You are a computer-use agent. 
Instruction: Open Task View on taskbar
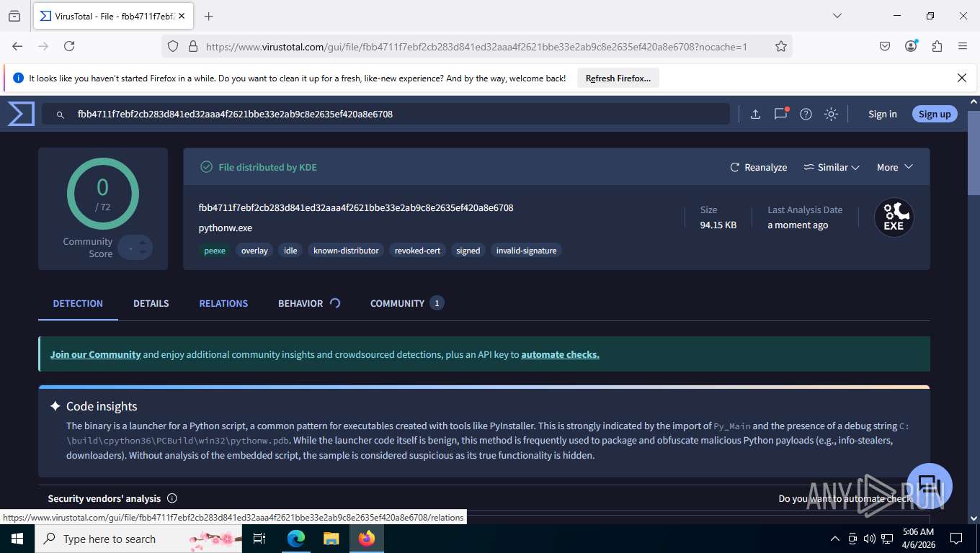click(259, 539)
